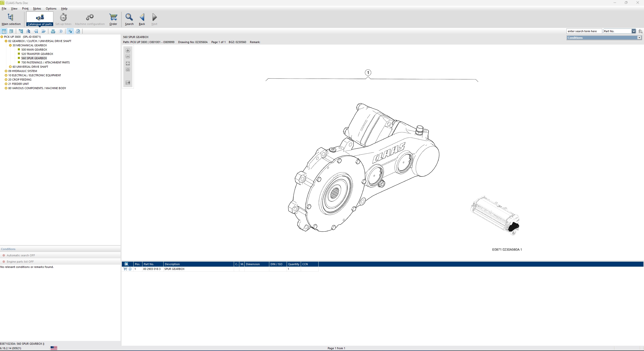Click the list-arrow icon below zoom tools
Screen dimensions: 644x351
tap(128, 83)
